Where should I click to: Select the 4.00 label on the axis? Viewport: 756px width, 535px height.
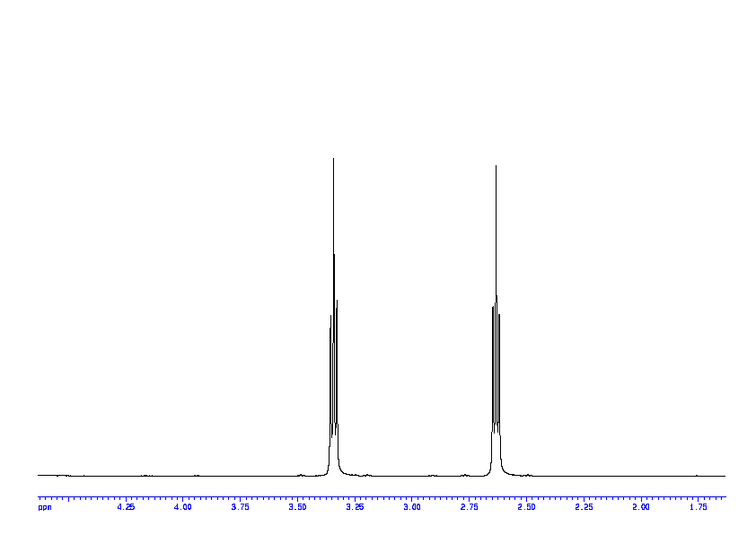click(x=183, y=507)
